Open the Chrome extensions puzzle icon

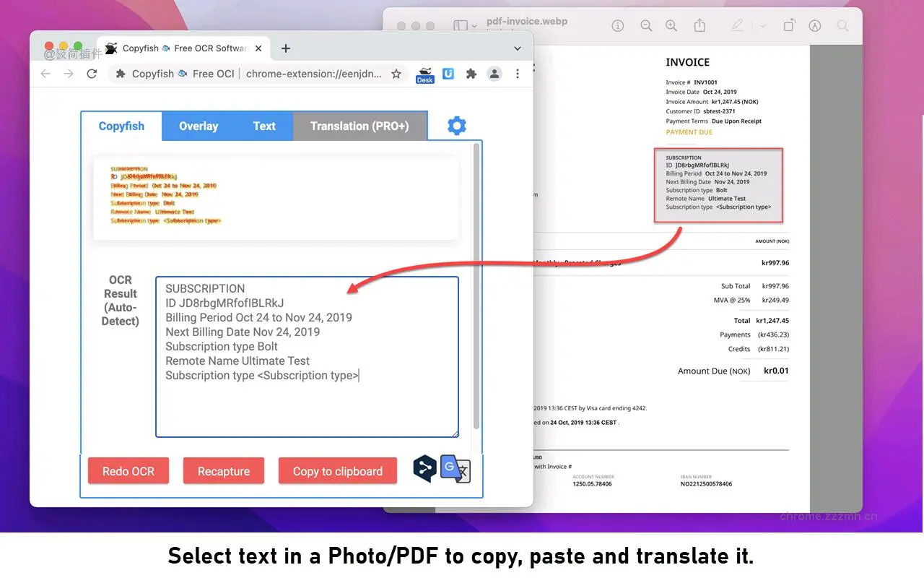pos(471,74)
